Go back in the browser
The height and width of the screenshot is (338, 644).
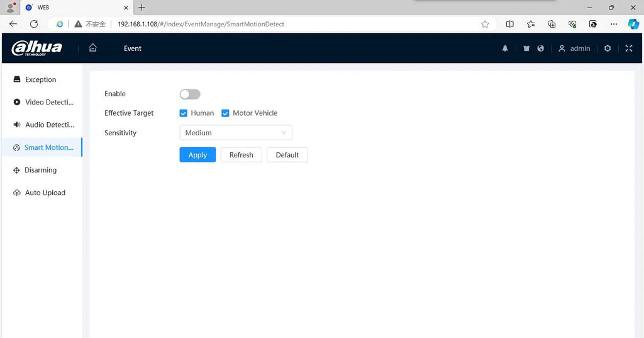pos(13,24)
